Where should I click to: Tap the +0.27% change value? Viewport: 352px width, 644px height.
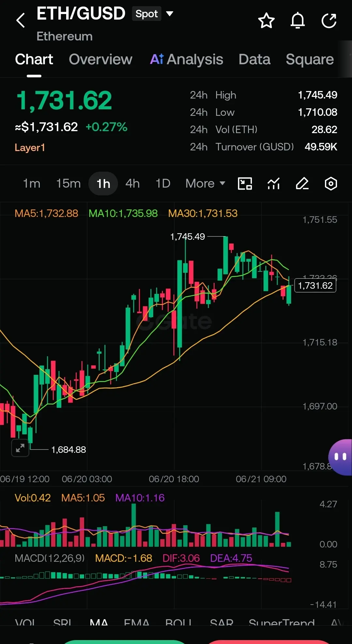pos(106,127)
